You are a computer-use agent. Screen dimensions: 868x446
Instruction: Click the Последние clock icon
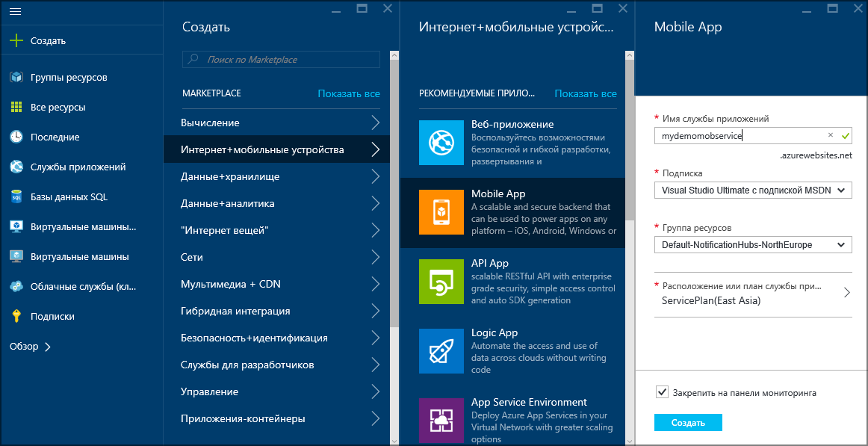pyautogui.click(x=16, y=137)
